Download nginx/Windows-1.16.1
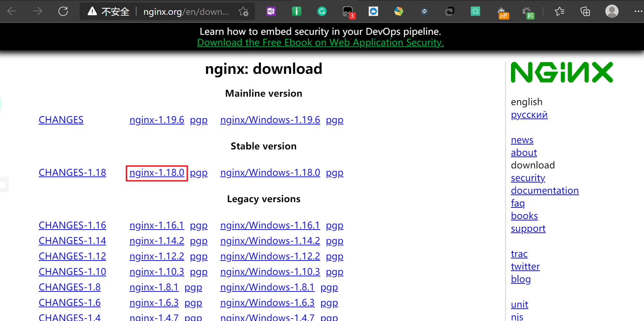The height and width of the screenshot is (321, 644). coord(270,225)
